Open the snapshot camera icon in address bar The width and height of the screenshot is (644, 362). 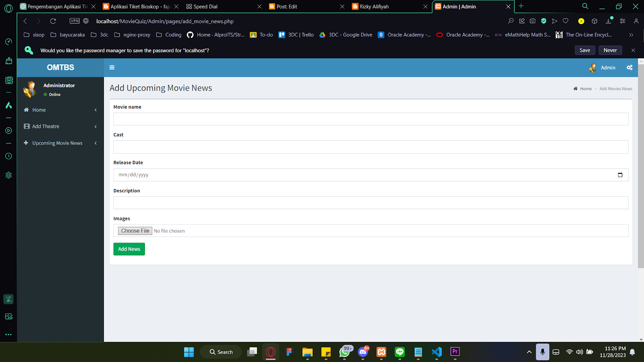click(533, 21)
